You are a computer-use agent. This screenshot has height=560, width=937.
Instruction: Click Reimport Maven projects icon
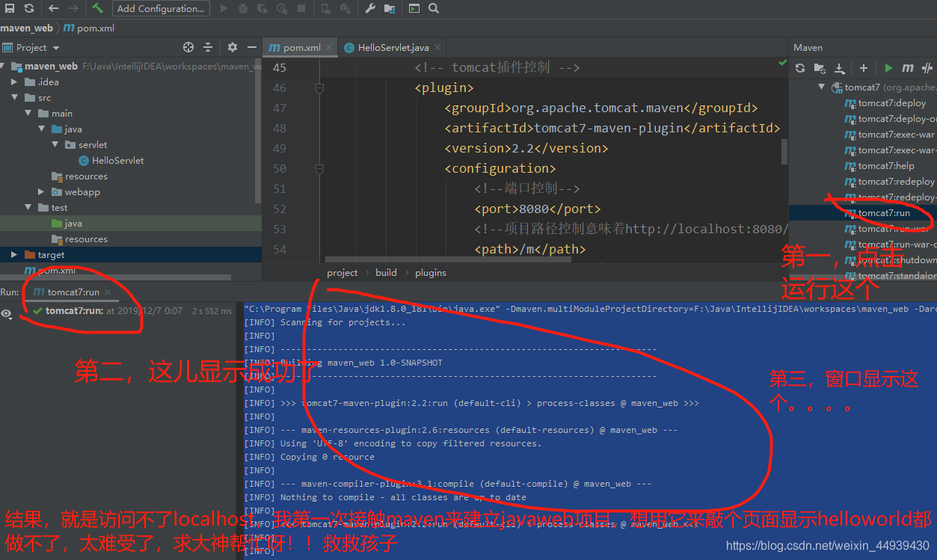click(x=800, y=67)
